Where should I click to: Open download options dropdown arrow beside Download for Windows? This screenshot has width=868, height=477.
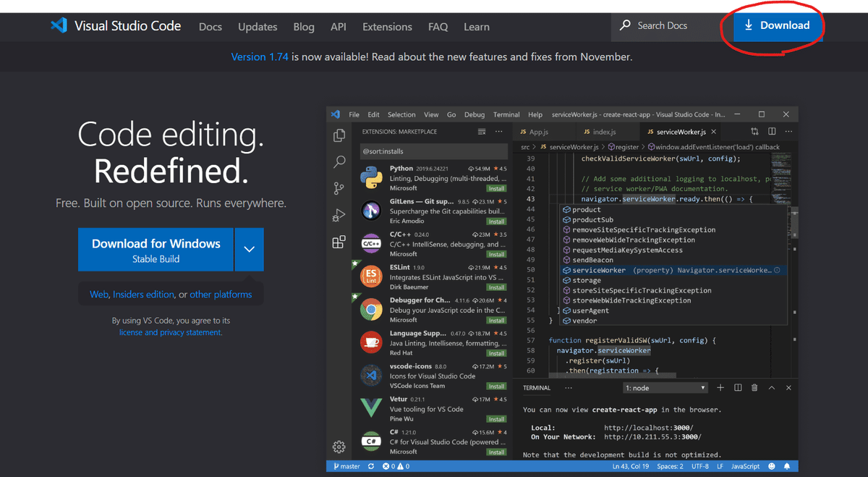tap(250, 250)
